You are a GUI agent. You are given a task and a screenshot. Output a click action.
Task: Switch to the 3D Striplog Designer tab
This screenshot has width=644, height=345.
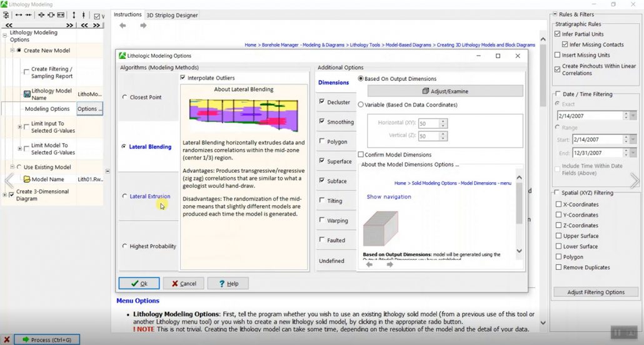pyautogui.click(x=172, y=15)
